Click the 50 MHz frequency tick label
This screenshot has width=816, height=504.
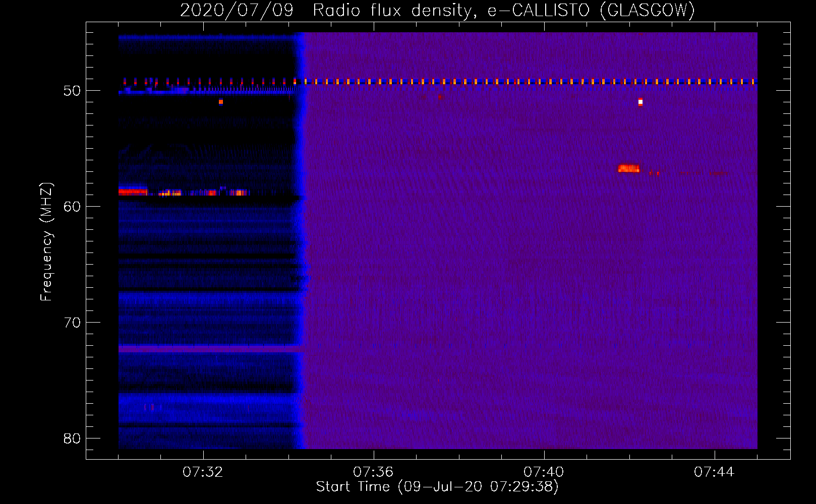pos(72,91)
